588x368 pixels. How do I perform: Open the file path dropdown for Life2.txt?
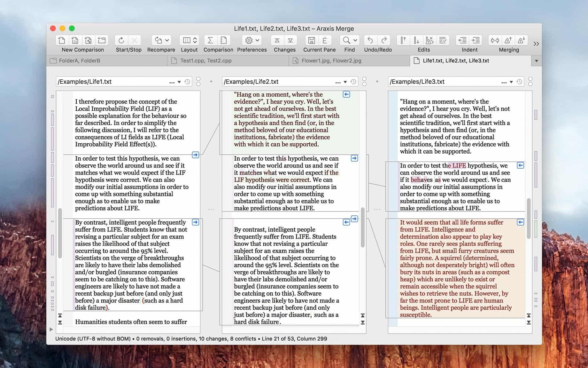coord(345,82)
